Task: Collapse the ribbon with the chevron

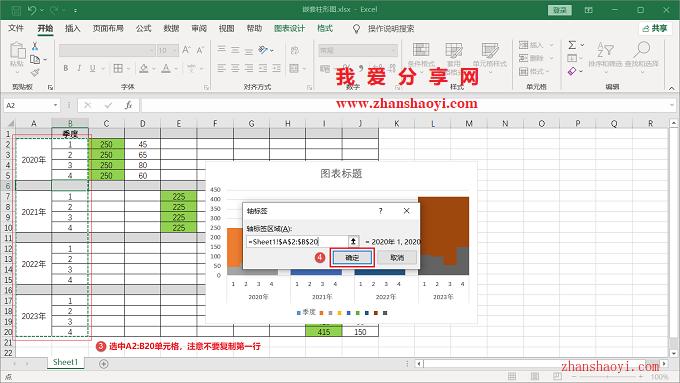Action: coord(672,88)
